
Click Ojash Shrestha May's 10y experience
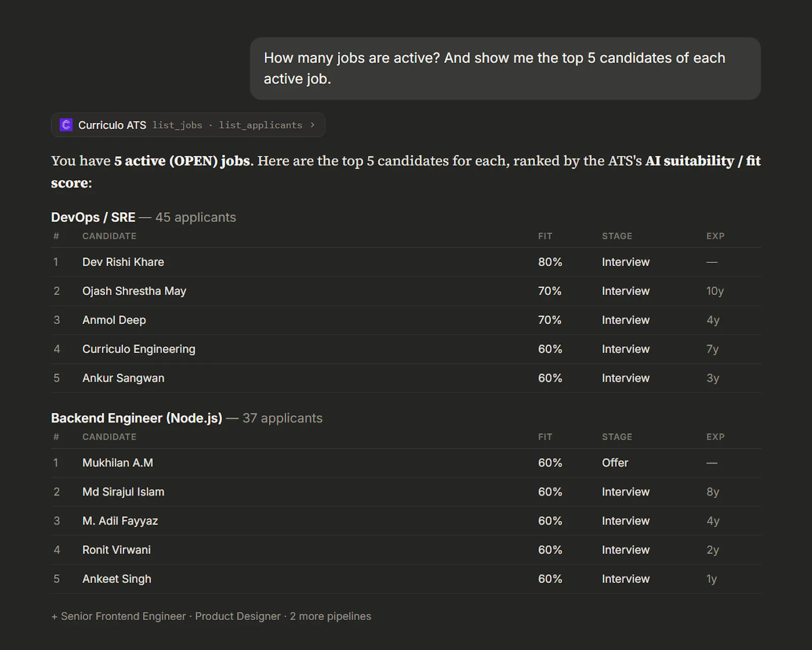click(715, 291)
